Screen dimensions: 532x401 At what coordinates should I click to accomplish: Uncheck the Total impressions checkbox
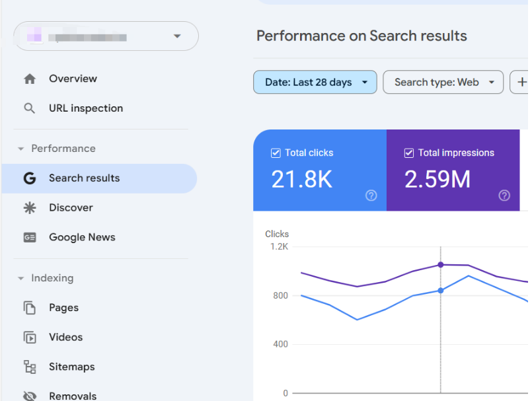click(409, 153)
